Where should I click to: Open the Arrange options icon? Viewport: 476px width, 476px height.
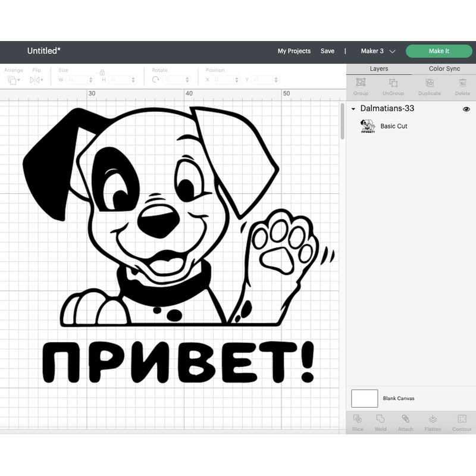click(x=12, y=80)
